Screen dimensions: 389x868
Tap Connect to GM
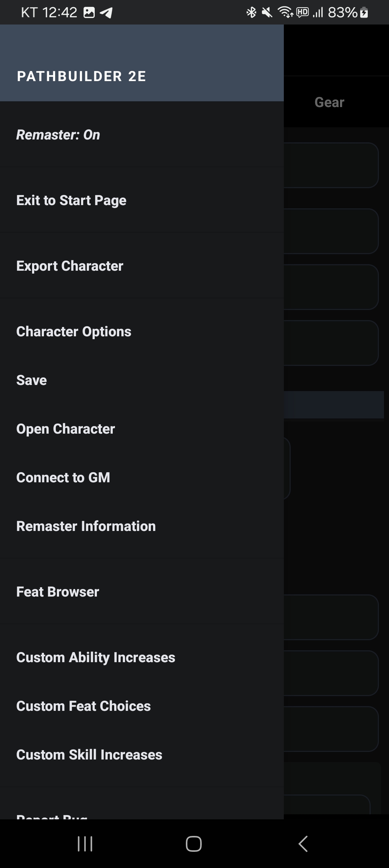[x=63, y=478]
